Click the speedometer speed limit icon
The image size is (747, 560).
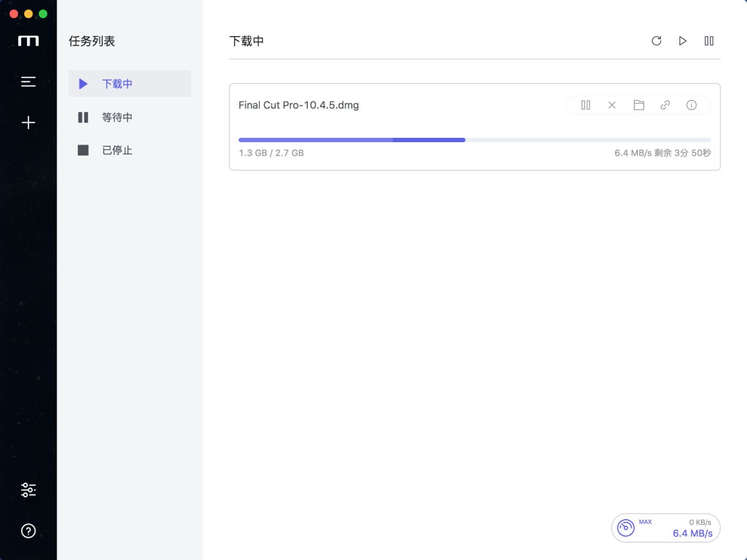626,528
